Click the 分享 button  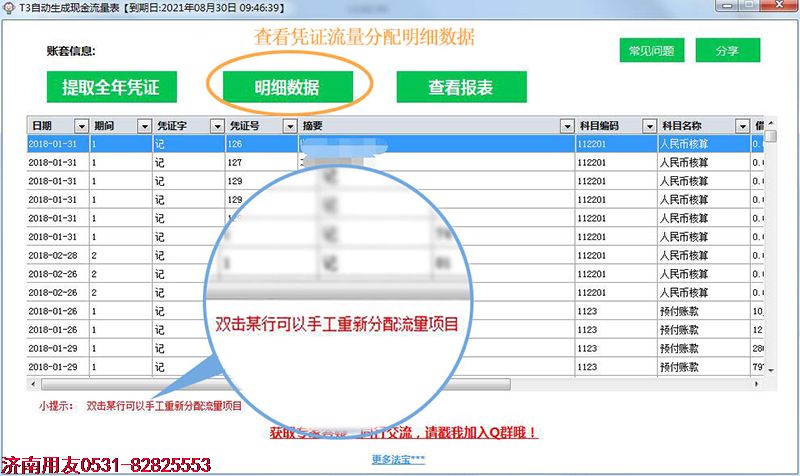coord(728,51)
